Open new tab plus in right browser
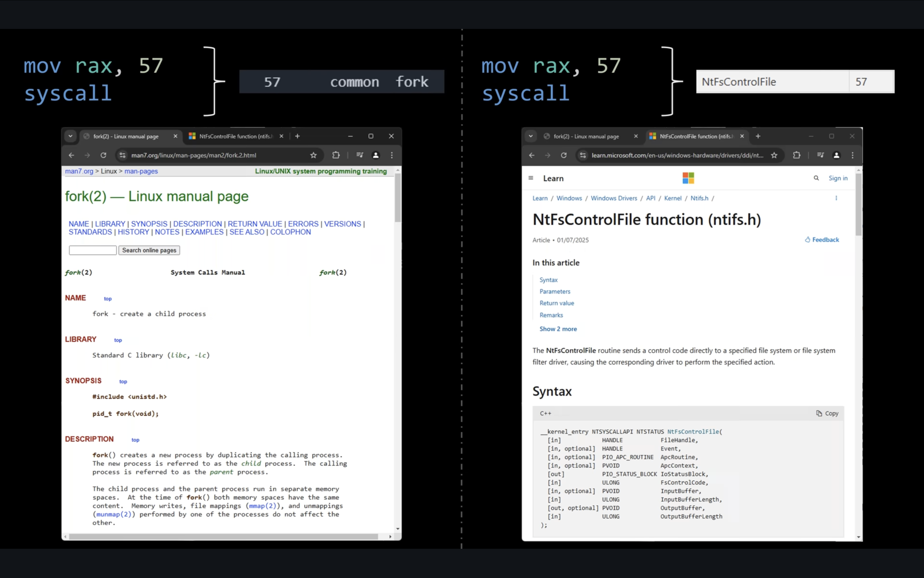924x578 pixels. pos(758,136)
